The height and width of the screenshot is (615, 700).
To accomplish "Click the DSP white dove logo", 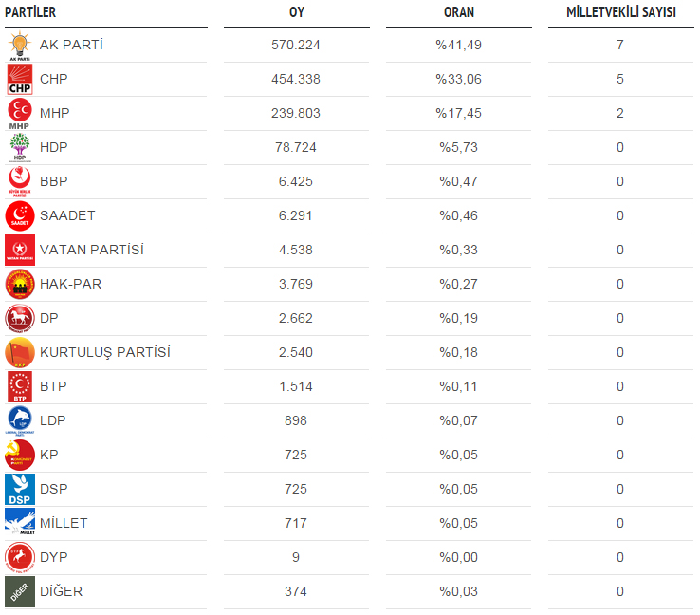I will click(20, 490).
